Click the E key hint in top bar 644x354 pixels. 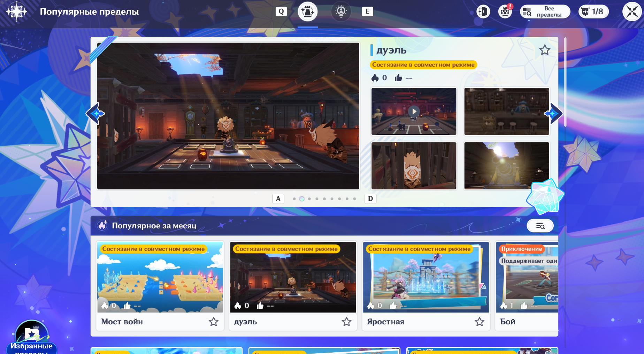[367, 11]
